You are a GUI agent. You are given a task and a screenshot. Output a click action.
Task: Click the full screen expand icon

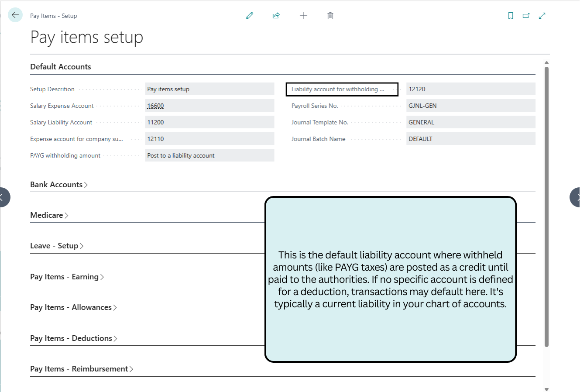coord(542,15)
